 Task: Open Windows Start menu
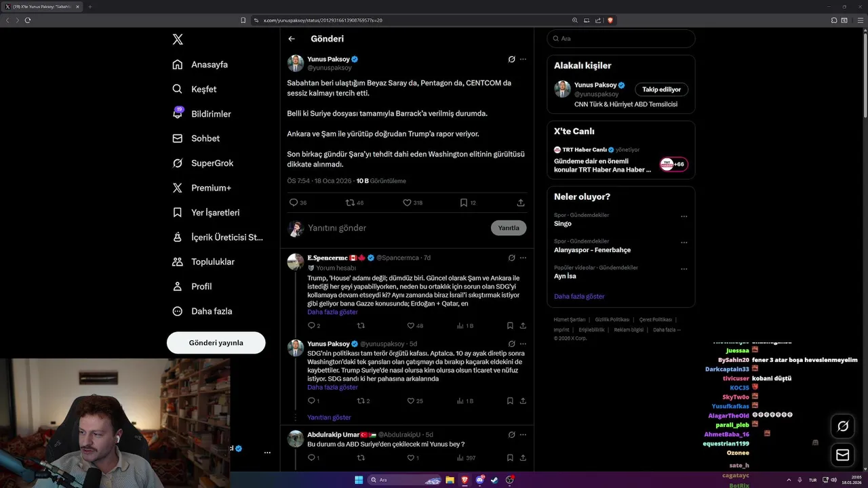point(359,480)
